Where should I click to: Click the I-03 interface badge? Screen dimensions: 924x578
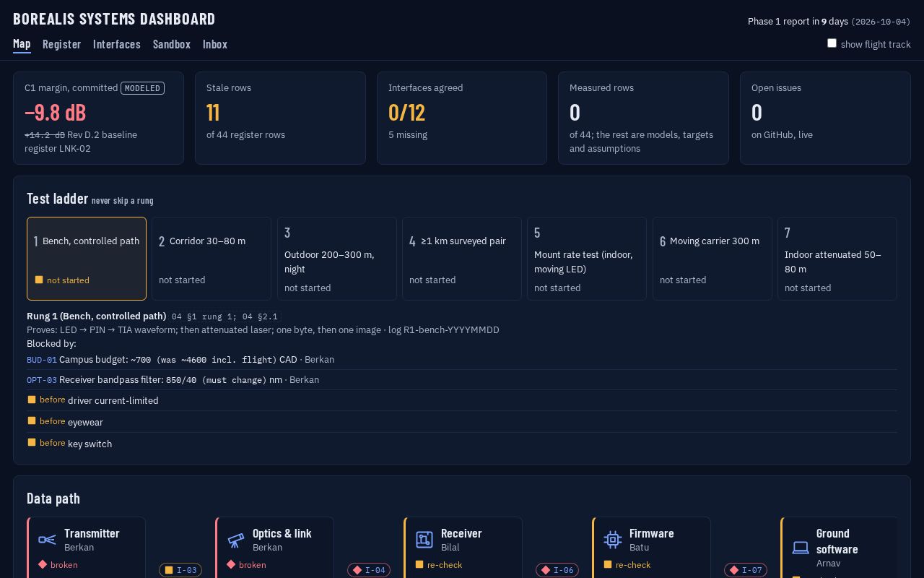pos(180,570)
